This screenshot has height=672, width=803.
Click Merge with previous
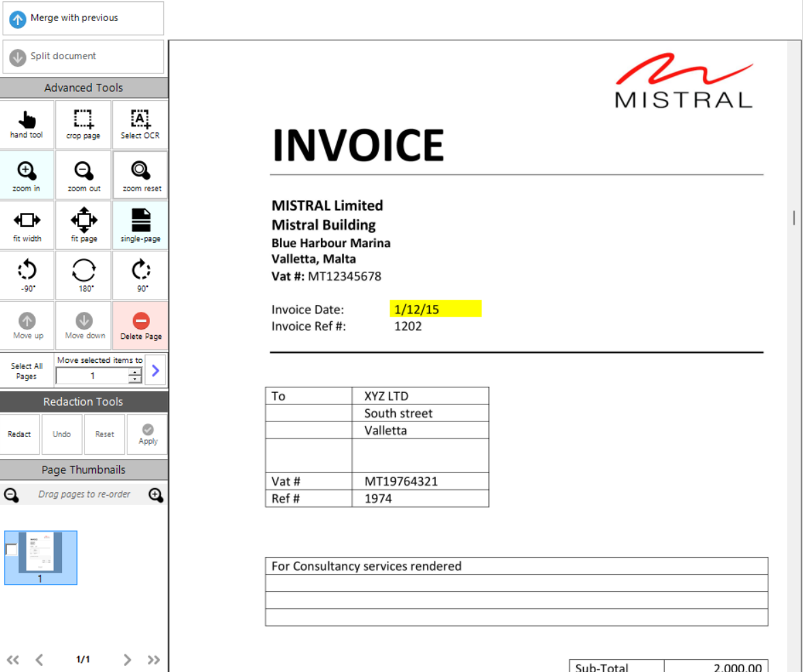[x=82, y=18]
